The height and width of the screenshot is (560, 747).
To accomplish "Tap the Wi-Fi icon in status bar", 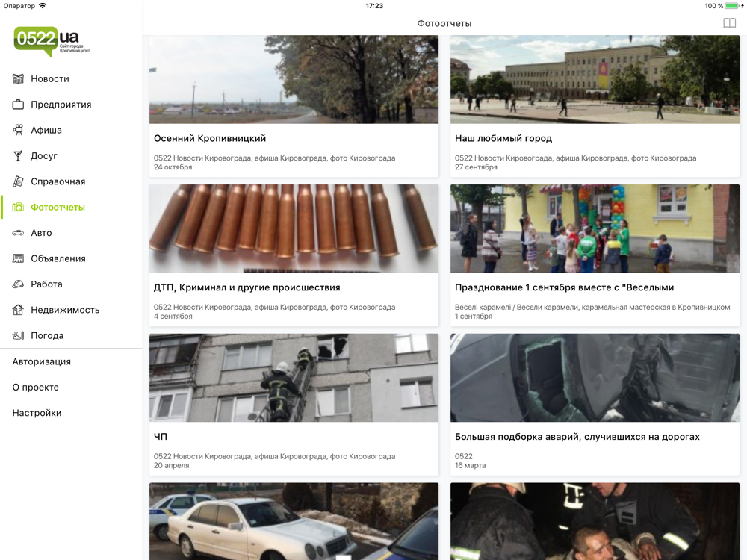I will pos(43,6).
